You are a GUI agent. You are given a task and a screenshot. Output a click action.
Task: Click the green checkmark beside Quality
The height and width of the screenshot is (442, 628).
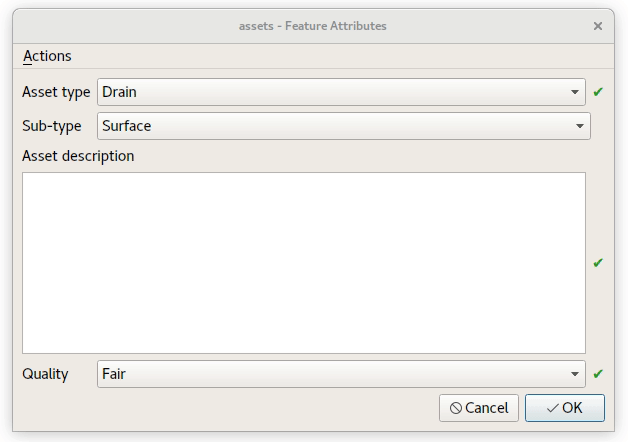coord(598,374)
